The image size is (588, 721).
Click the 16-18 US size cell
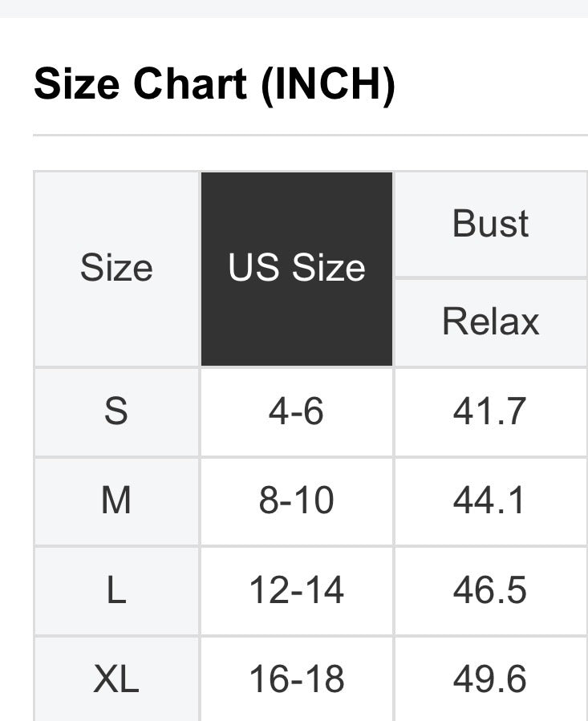pos(297,679)
